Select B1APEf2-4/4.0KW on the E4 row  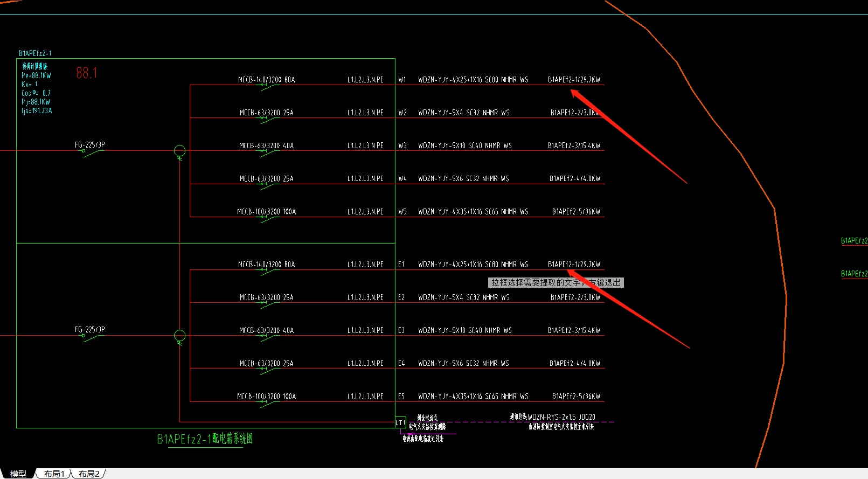click(x=575, y=363)
